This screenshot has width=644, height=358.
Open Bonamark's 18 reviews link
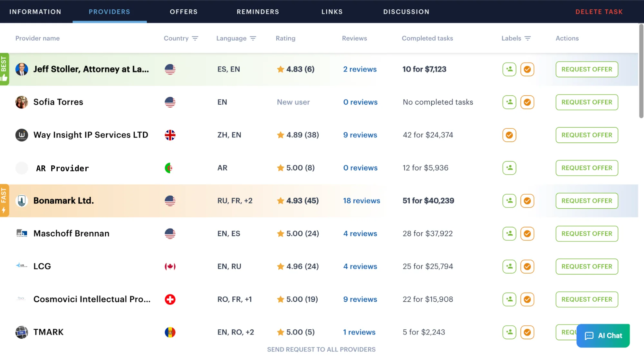[x=361, y=201]
